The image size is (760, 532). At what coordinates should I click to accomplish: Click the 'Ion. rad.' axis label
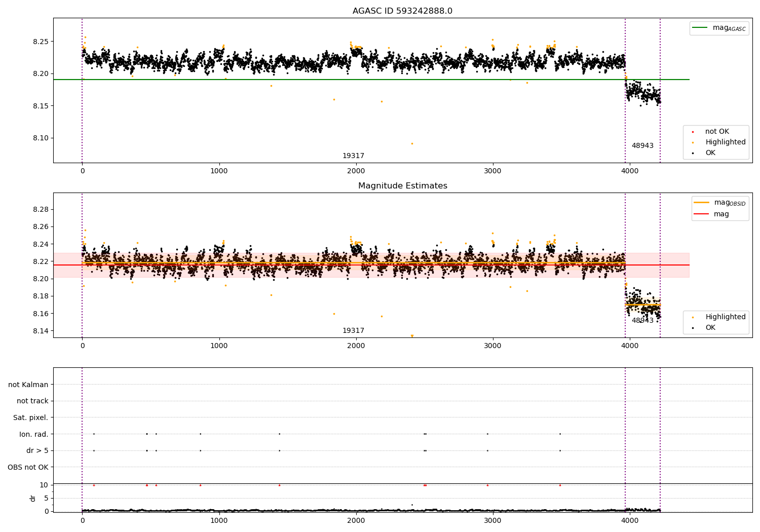pos(33,434)
